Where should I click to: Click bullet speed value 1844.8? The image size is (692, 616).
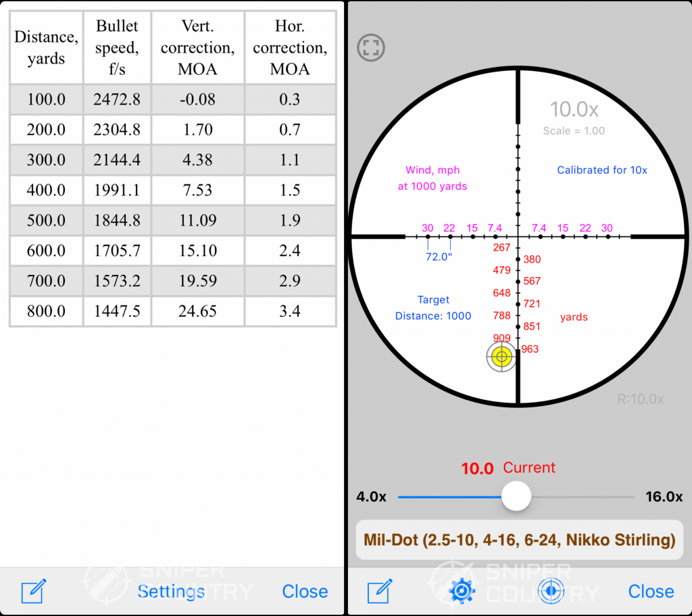click(x=117, y=220)
